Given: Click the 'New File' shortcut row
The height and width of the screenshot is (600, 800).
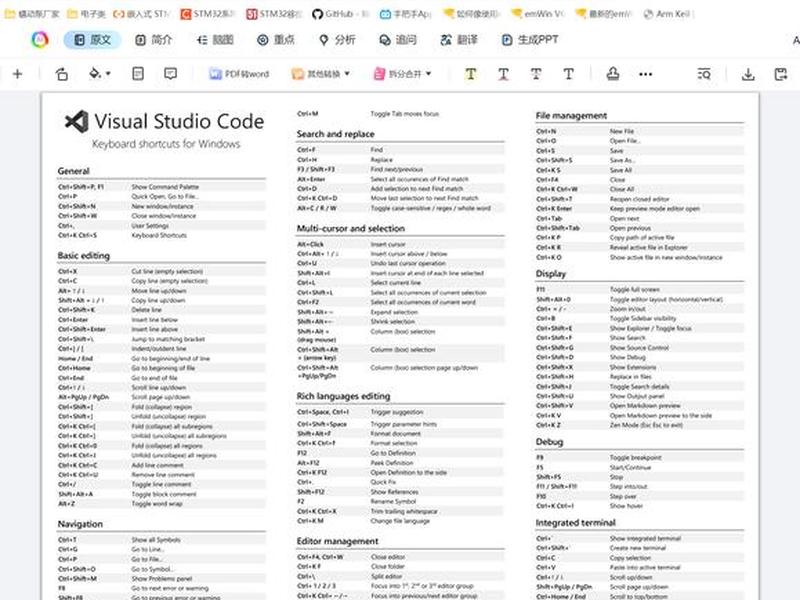Looking at the screenshot, I should click(x=639, y=131).
